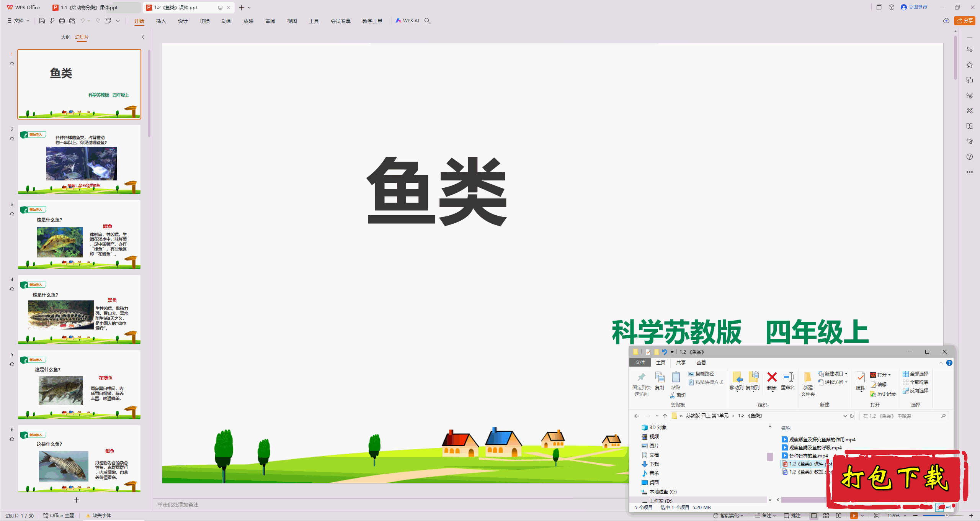Click the zoom slider handle in status bar
This screenshot has width=980, height=521.
(947, 516)
